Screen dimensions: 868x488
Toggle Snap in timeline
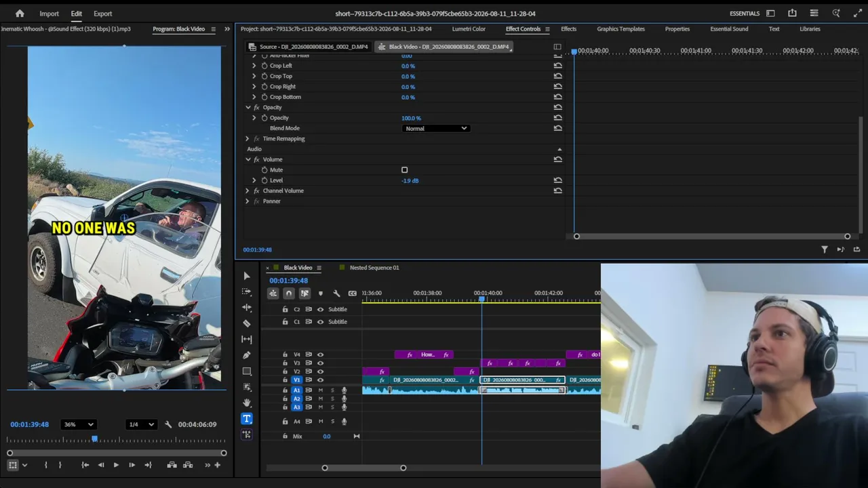[x=289, y=293]
